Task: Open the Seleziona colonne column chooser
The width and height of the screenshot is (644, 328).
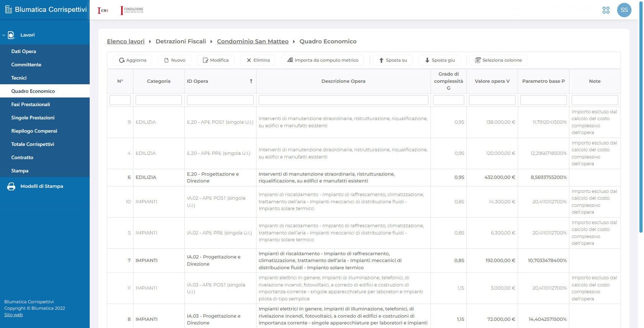Action: (x=498, y=60)
